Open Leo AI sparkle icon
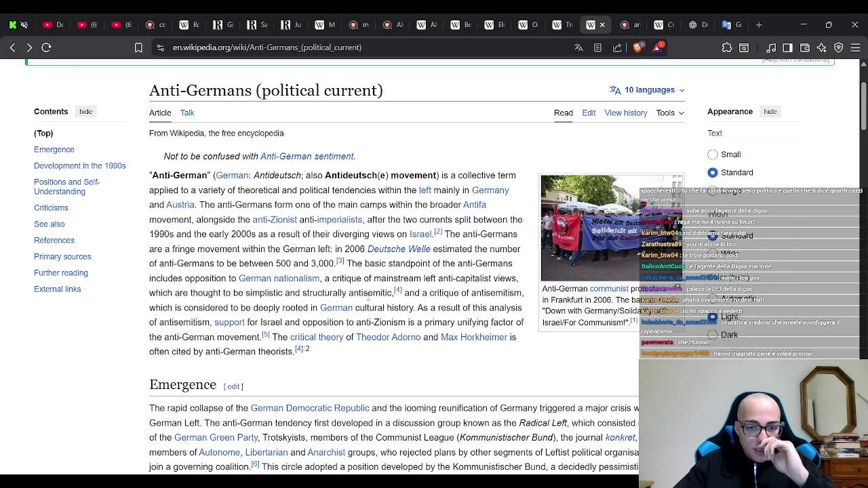This screenshot has width=868, height=488. pyautogui.click(x=822, y=47)
